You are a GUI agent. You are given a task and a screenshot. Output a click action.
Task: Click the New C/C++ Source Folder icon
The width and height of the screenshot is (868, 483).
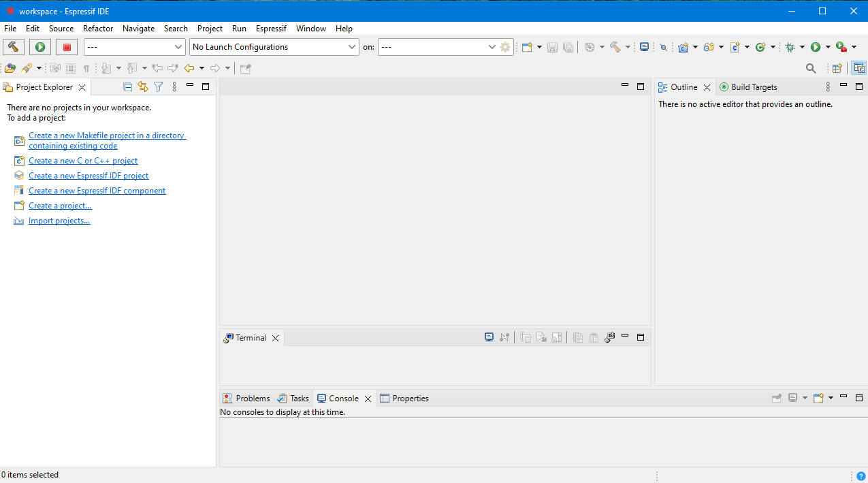point(709,47)
